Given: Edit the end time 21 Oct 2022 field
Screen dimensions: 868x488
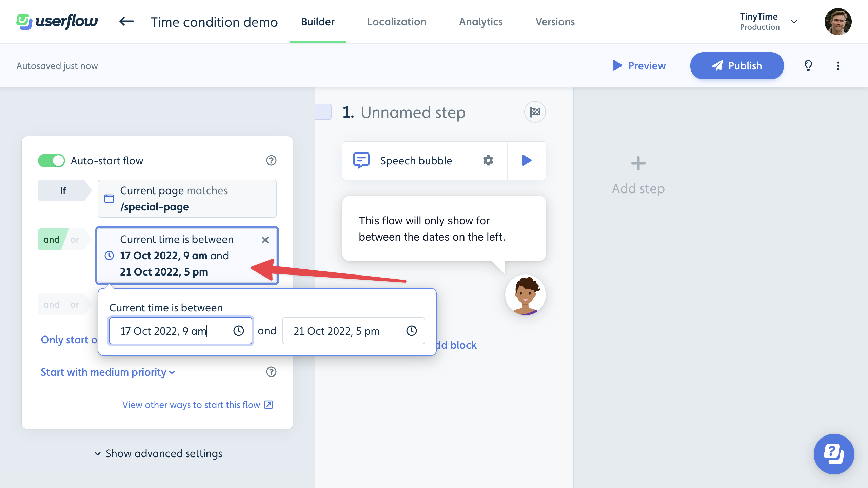Looking at the screenshot, I should tap(353, 331).
